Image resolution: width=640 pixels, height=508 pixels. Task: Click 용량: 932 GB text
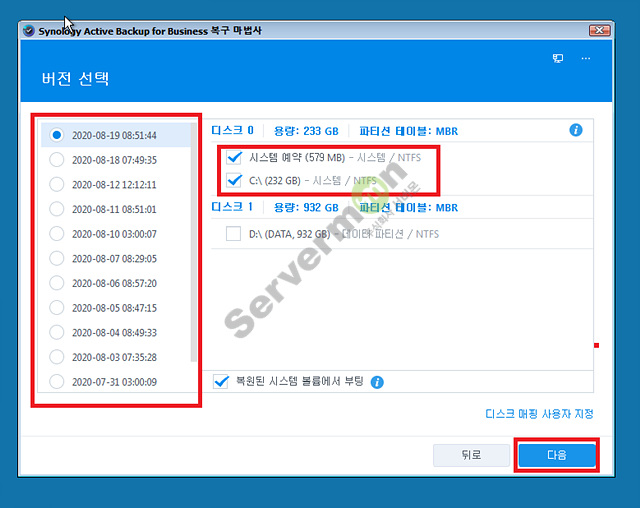(x=306, y=207)
